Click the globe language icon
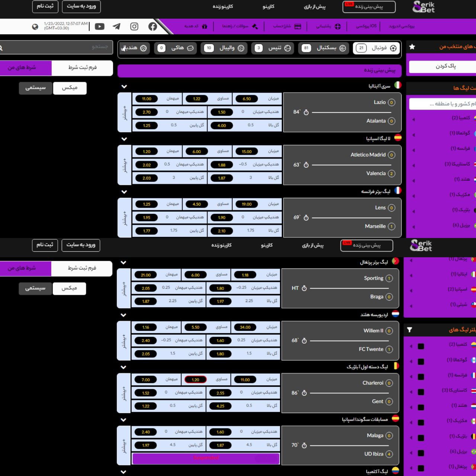The width and height of the screenshot is (476, 476). coord(35,26)
